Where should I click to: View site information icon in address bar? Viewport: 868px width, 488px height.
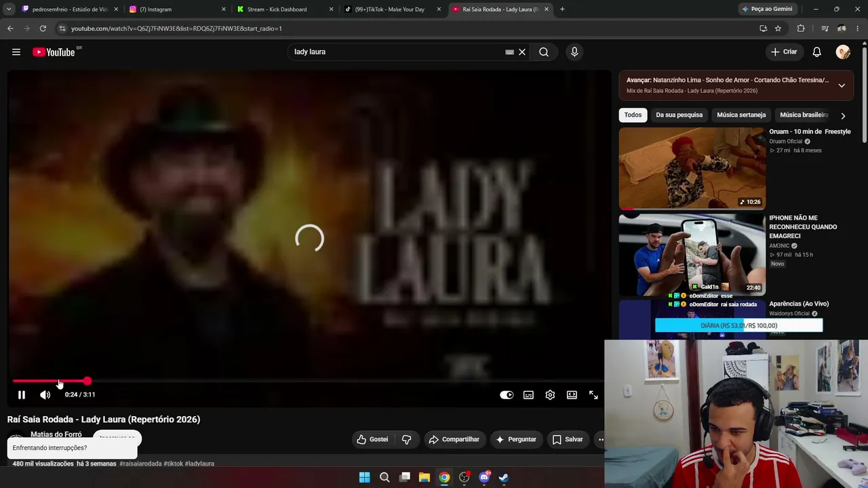tap(62, 28)
